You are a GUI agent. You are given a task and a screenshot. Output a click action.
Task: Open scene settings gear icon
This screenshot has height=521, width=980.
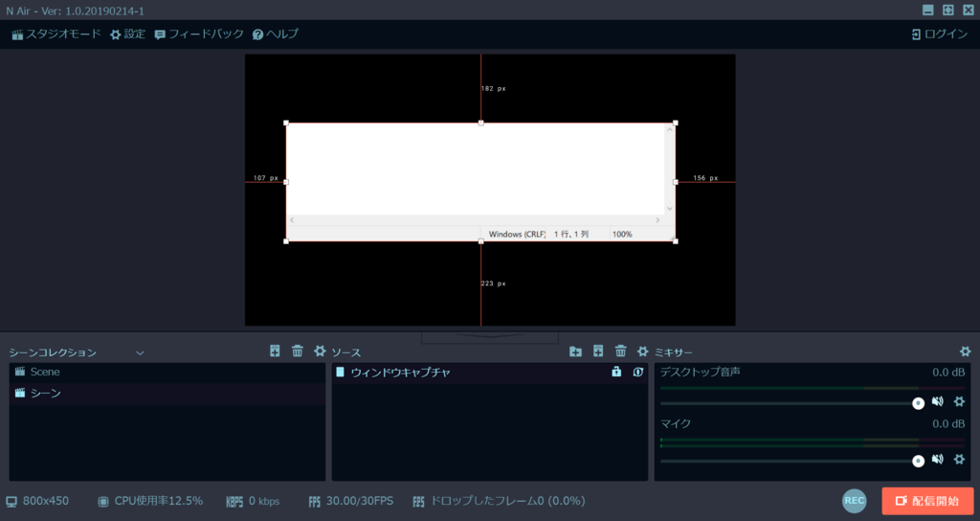point(320,351)
